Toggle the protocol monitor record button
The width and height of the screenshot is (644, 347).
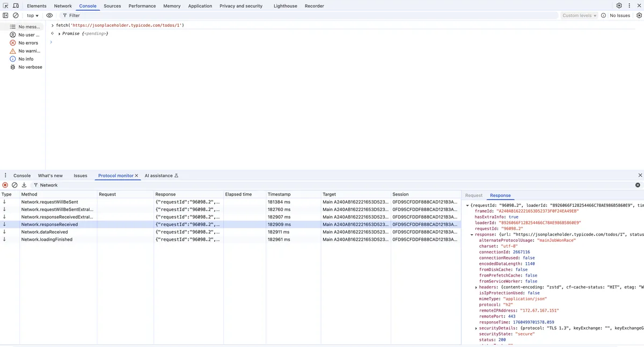(x=5, y=185)
